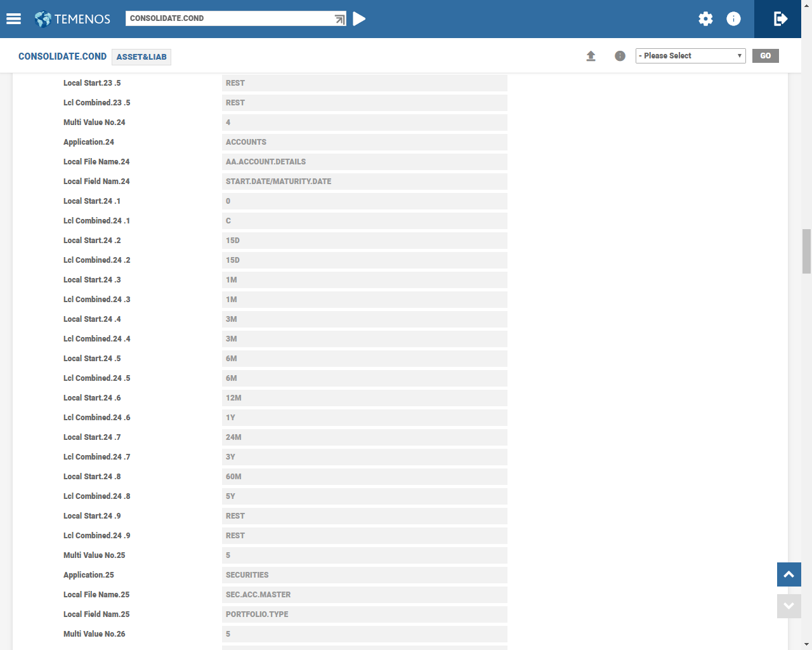Click the Temenos globe logo
812x650 pixels.
(43, 19)
